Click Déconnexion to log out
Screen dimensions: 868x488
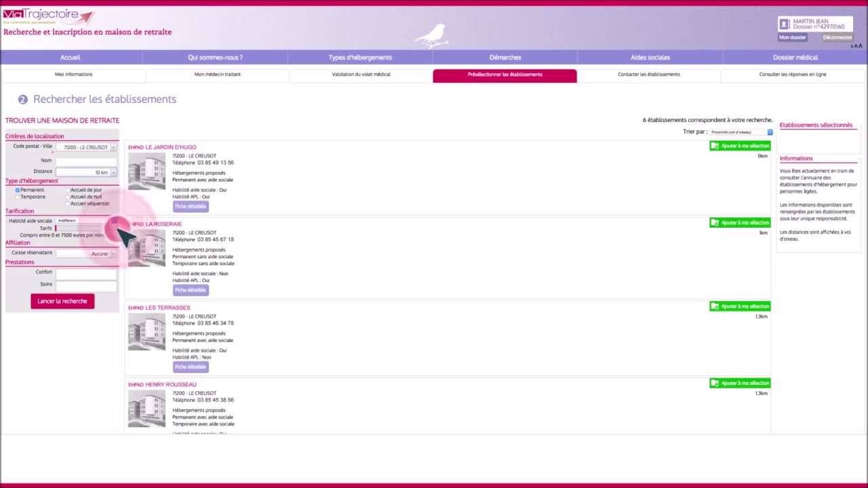pyautogui.click(x=837, y=37)
